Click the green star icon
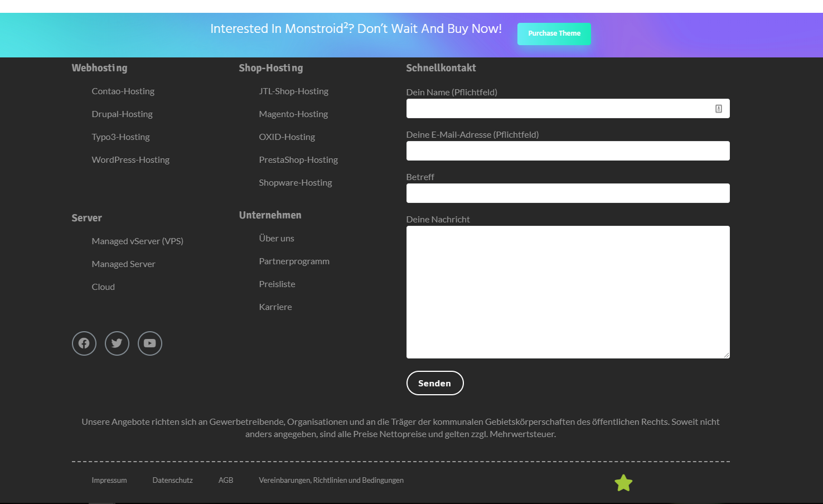 [x=623, y=483]
